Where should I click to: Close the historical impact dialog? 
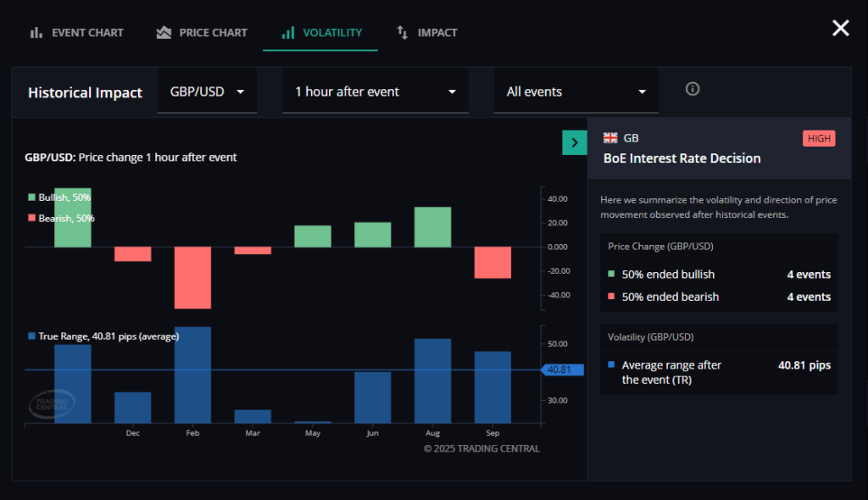pyautogui.click(x=840, y=29)
